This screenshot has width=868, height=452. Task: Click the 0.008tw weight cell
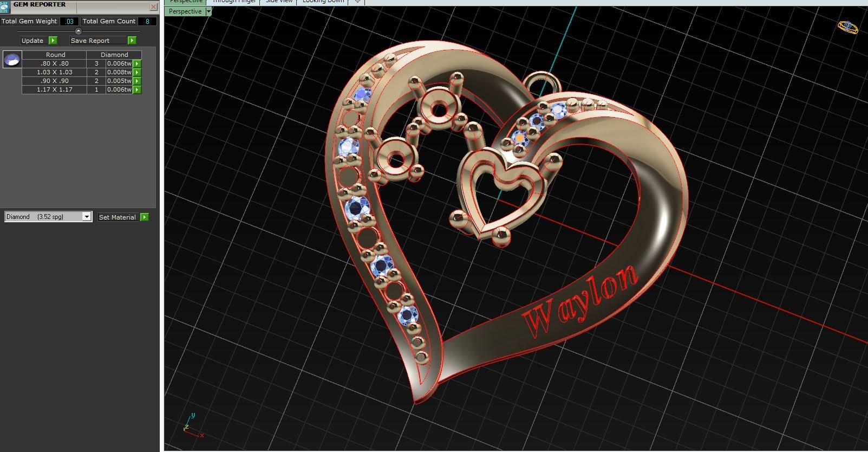tap(119, 72)
